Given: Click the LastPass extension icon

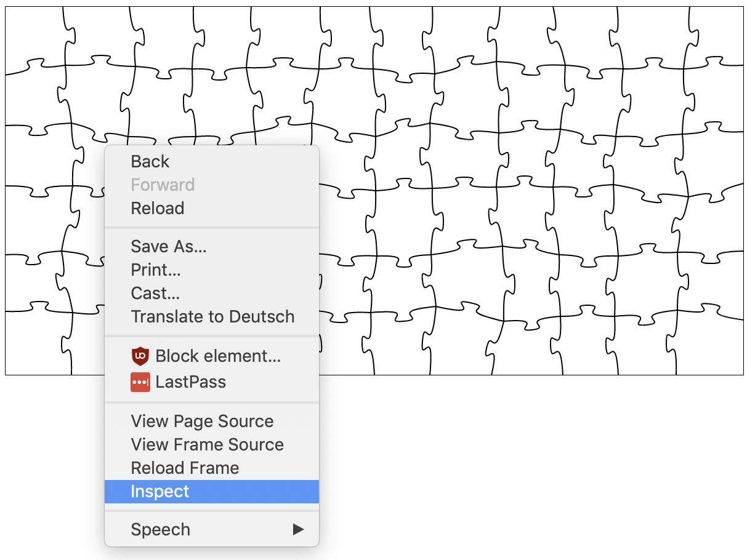Looking at the screenshot, I should pos(140,382).
